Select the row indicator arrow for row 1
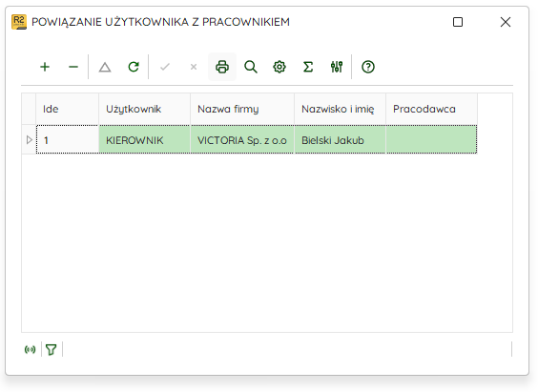Image resolution: width=538 pixels, height=392 pixels. (30, 139)
